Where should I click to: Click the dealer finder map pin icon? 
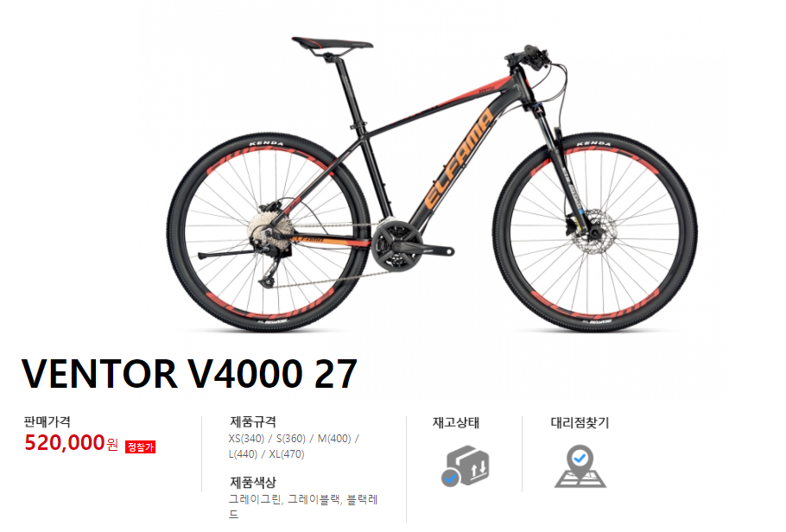point(580,466)
